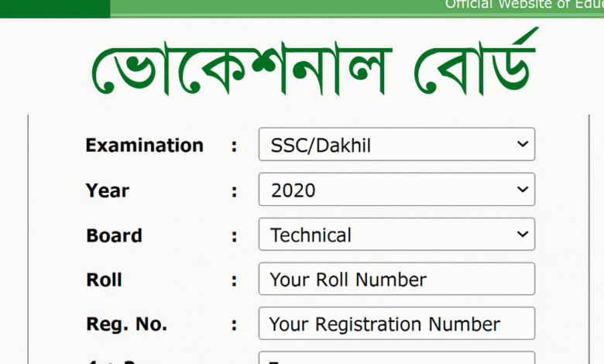Click the partially visible field below Reg. No.
The height and width of the screenshot is (364, 604).
(396, 358)
